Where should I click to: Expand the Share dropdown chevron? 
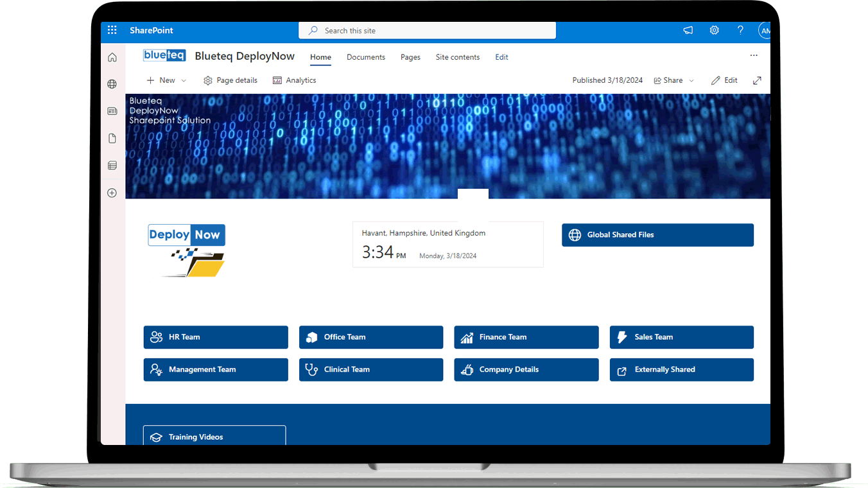click(691, 80)
